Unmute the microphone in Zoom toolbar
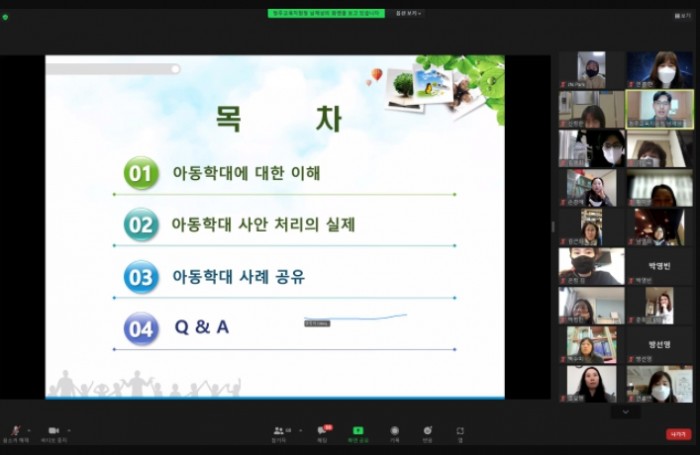 pos(14,431)
